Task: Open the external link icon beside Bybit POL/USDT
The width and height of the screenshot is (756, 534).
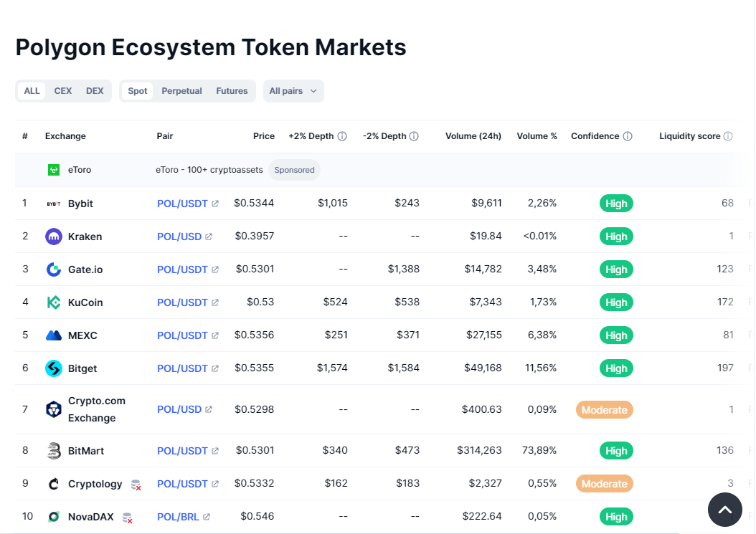Action: [x=215, y=204]
